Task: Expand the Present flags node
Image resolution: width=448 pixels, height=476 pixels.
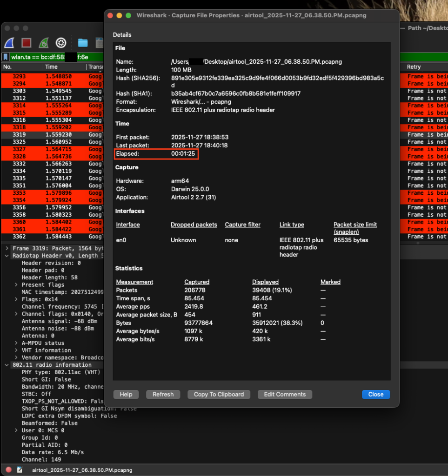Action: pos(17,284)
